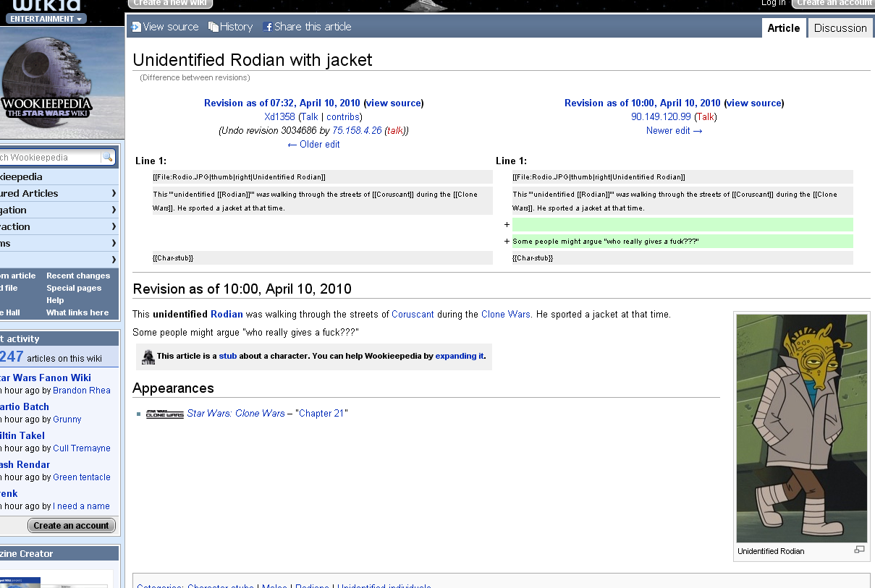Click the View source icon
Screen dimensions: 875x588
pos(136,27)
